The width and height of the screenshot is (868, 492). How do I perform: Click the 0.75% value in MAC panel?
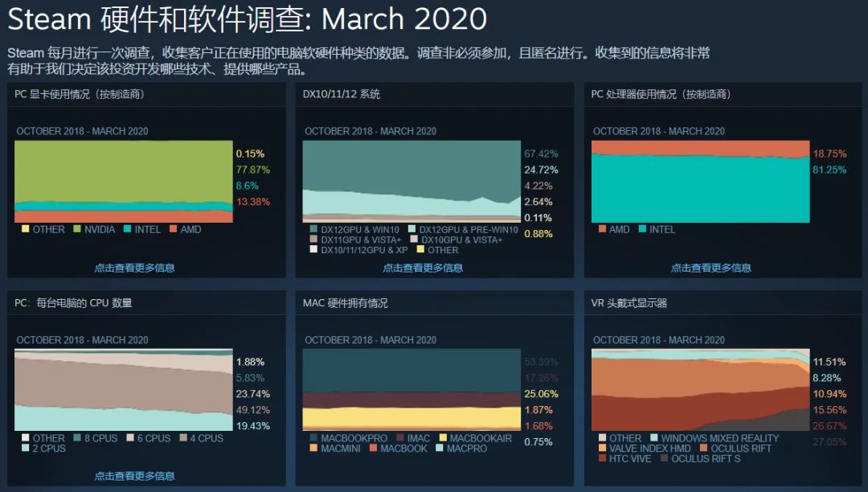(538, 441)
